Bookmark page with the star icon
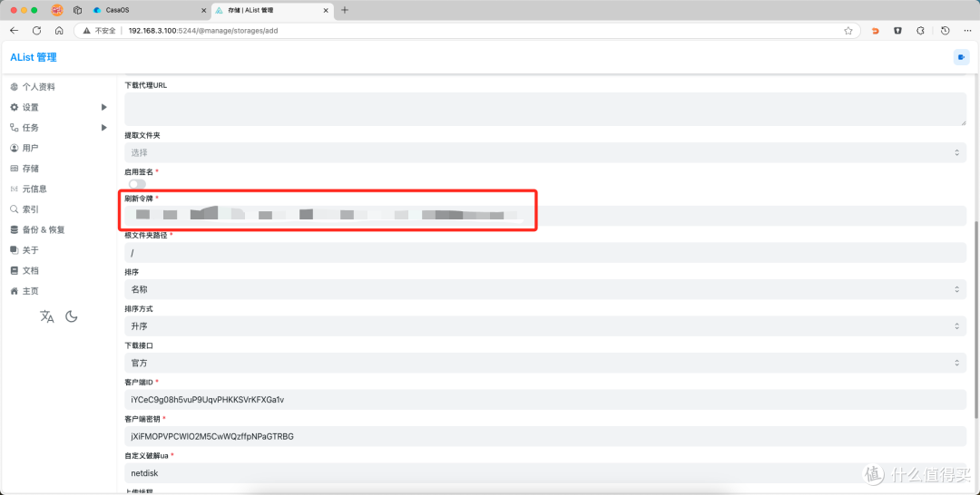Screen dimensions: 980x495 pyautogui.click(x=848, y=31)
